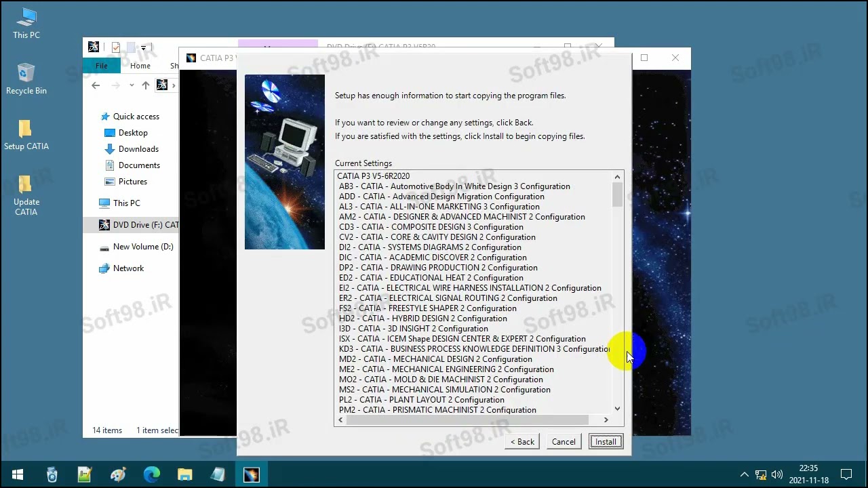Open the clock and date flyout
Screen dimensions: 868x488
(809, 474)
